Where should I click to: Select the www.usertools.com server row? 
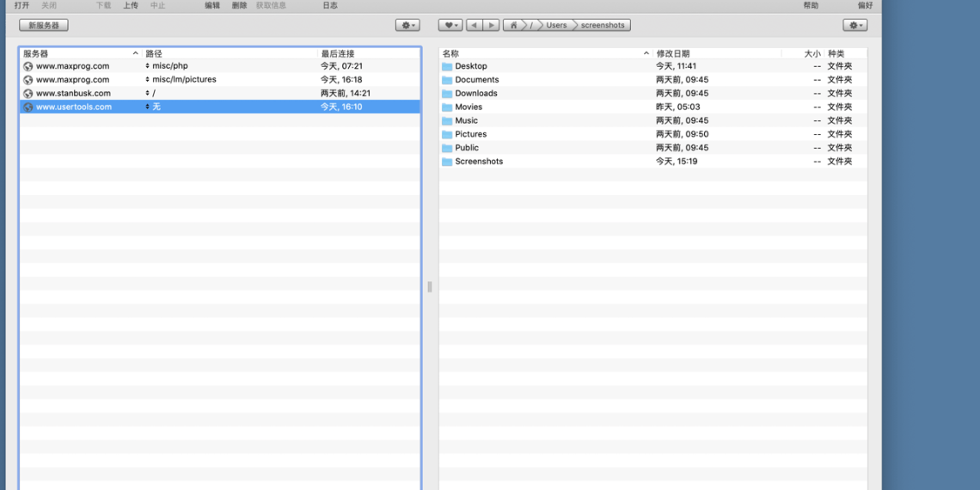(74, 107)
